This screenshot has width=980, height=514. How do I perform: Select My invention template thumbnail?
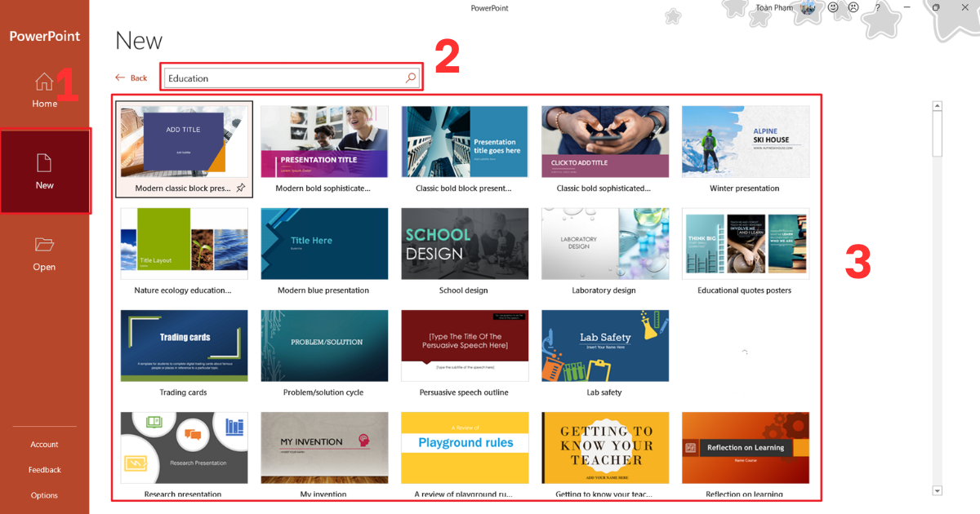[324, 448]
